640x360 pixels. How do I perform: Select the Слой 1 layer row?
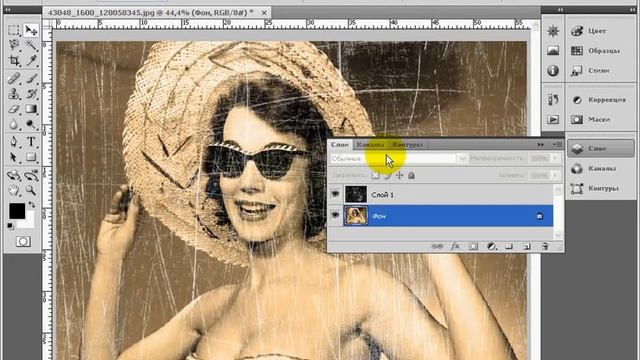441,195
